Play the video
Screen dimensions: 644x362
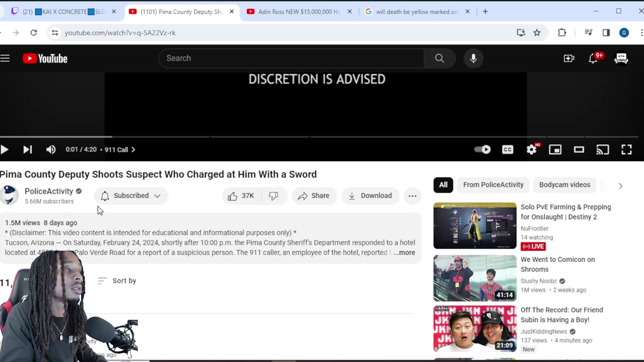tap(5, 149)
